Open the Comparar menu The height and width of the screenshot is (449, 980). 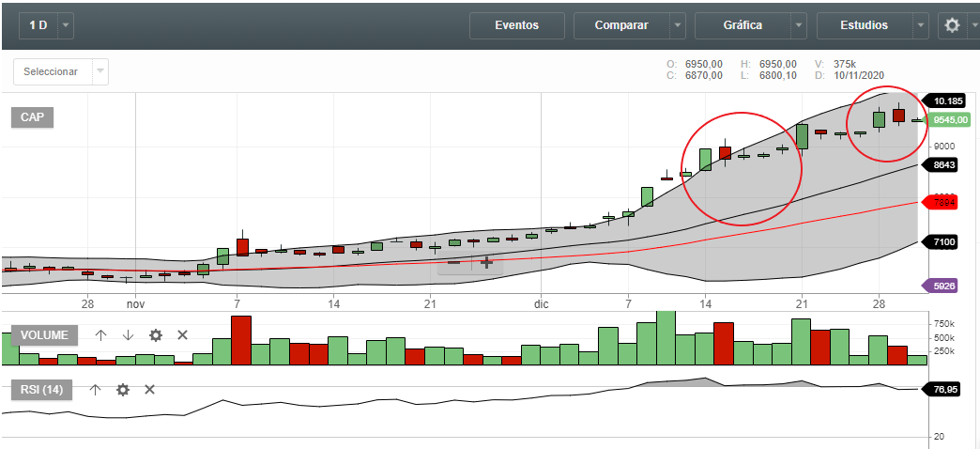click(x=621, y=25)
